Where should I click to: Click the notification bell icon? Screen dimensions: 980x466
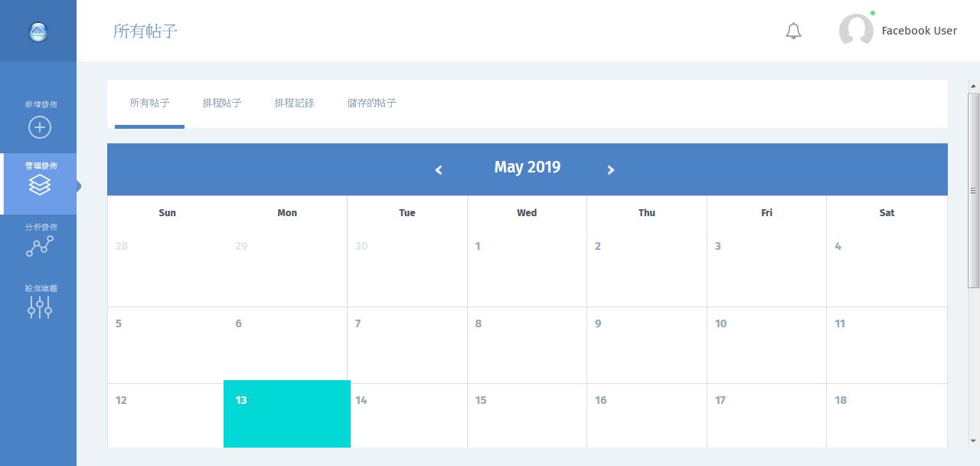point(793,31)
